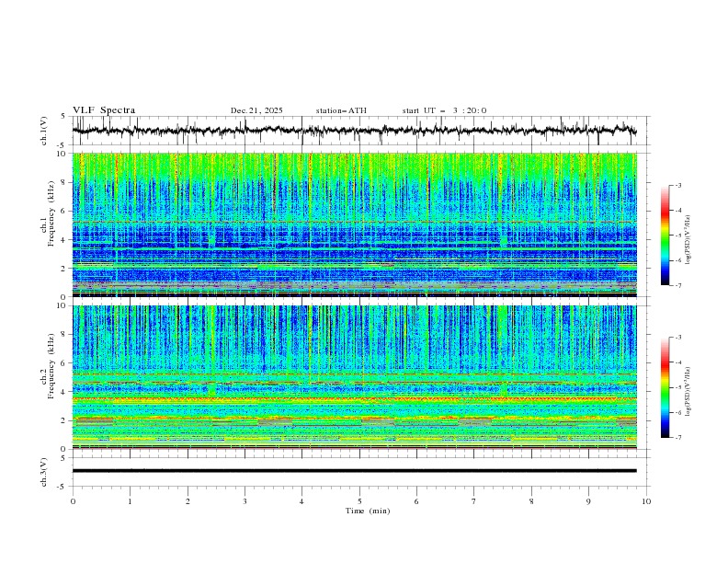Viewport: 728px width, 563px height.
Task: Click the "5" minute tick label on time axis
Action: click(359, 501)
